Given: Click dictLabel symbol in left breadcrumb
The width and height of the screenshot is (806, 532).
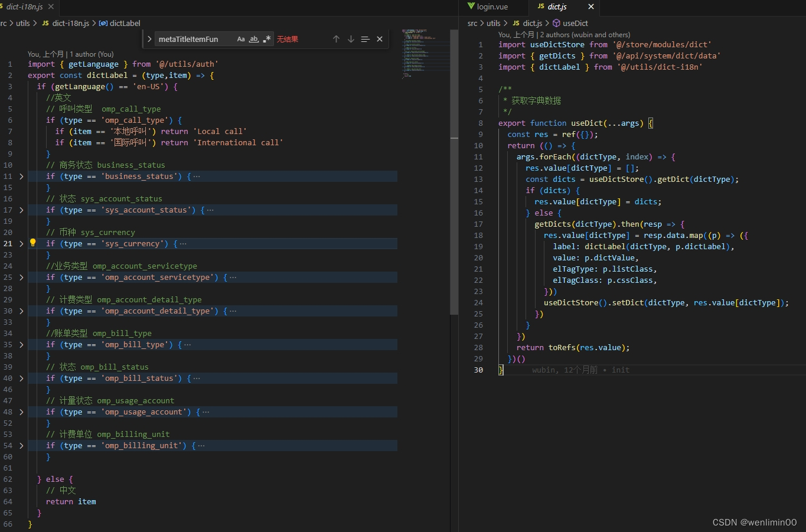Looking at the screenshot, I should [x=125, y=23].
